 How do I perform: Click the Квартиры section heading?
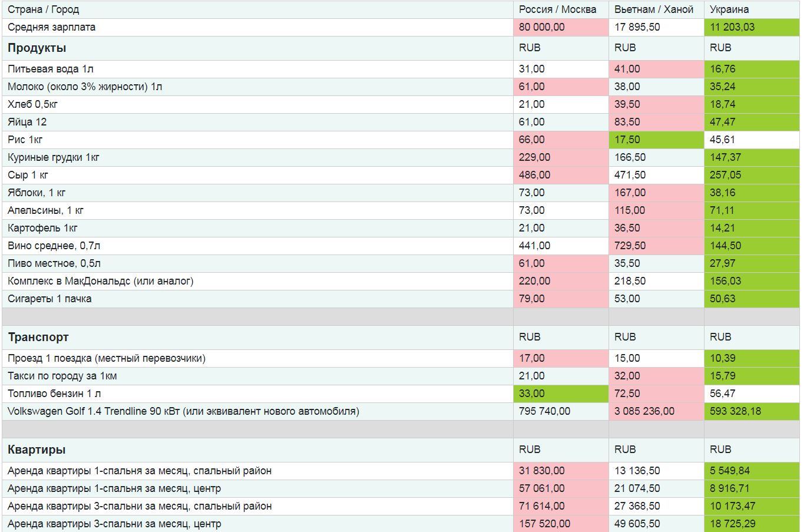click(37, 450)
